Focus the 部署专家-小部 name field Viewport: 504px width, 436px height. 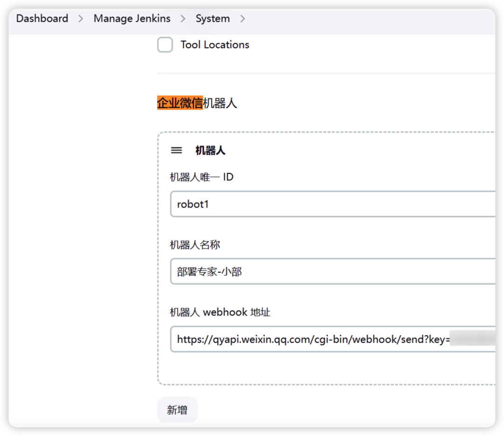pos(333,271)
